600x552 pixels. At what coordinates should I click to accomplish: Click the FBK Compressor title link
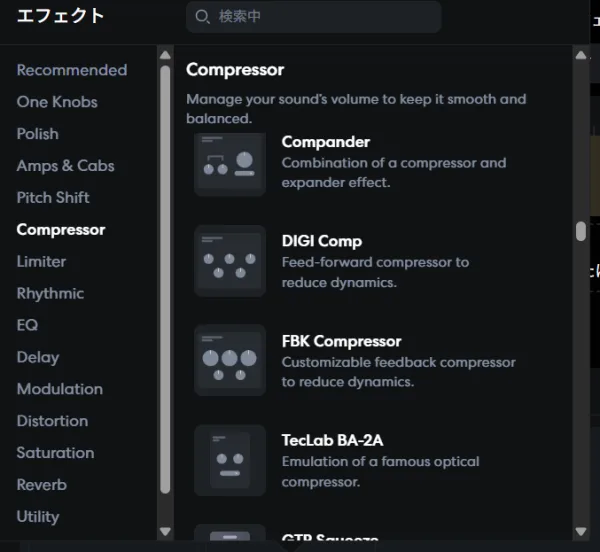pyautogui.click(x=341, y=341)
